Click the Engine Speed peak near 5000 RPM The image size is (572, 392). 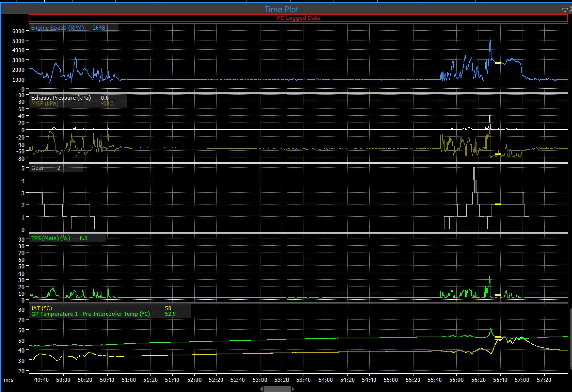pyautogui.click(x=490, y=39)
